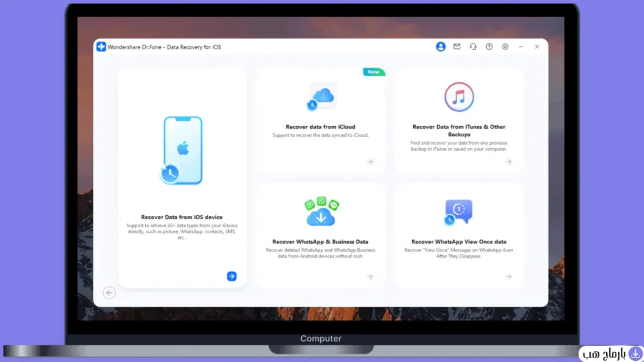
Task: Click the iPhone recovery illustration
Action: [182, 151]
